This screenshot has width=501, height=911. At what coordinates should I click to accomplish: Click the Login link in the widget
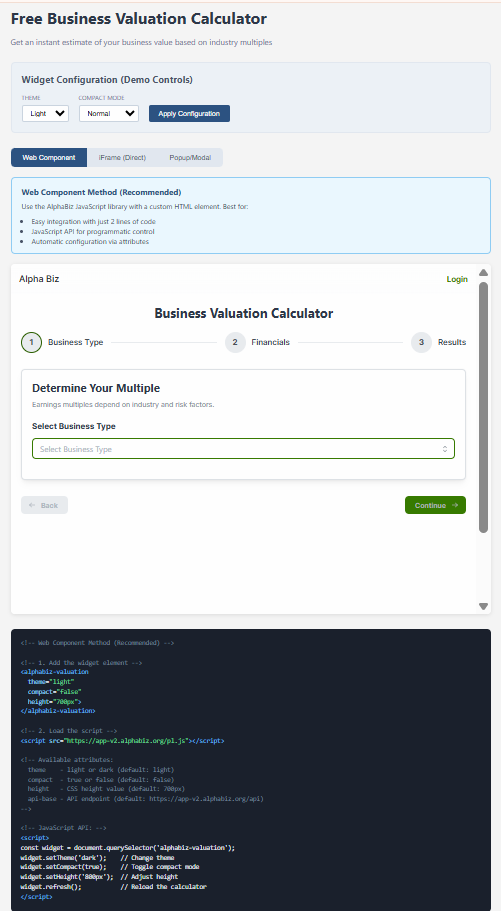[x=457, y=279]
